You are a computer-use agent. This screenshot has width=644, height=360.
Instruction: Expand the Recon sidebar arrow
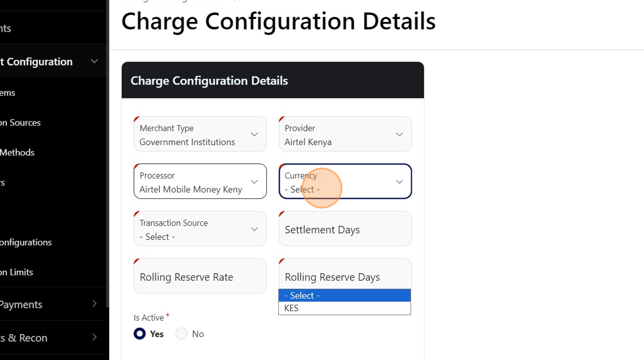[94, 337]
